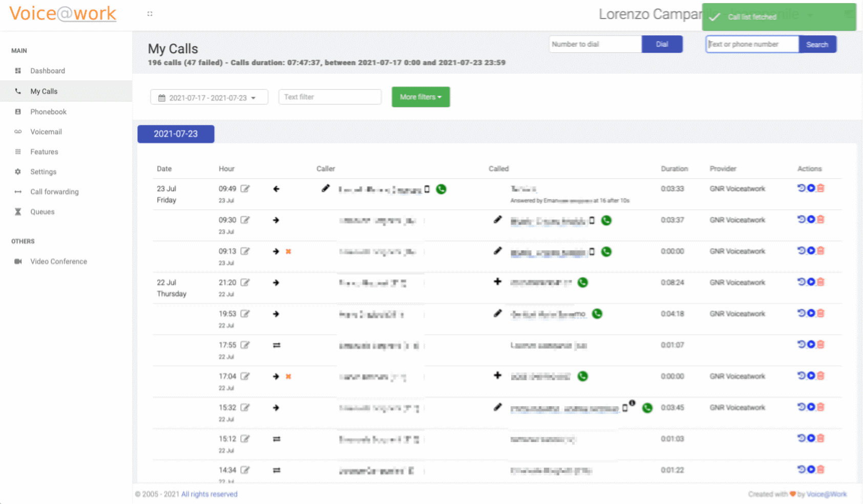Viewport: 863px width, 504px height.
Task: Click blue play icon in 19:53 row actions
Action: click(x=811, y=313)
